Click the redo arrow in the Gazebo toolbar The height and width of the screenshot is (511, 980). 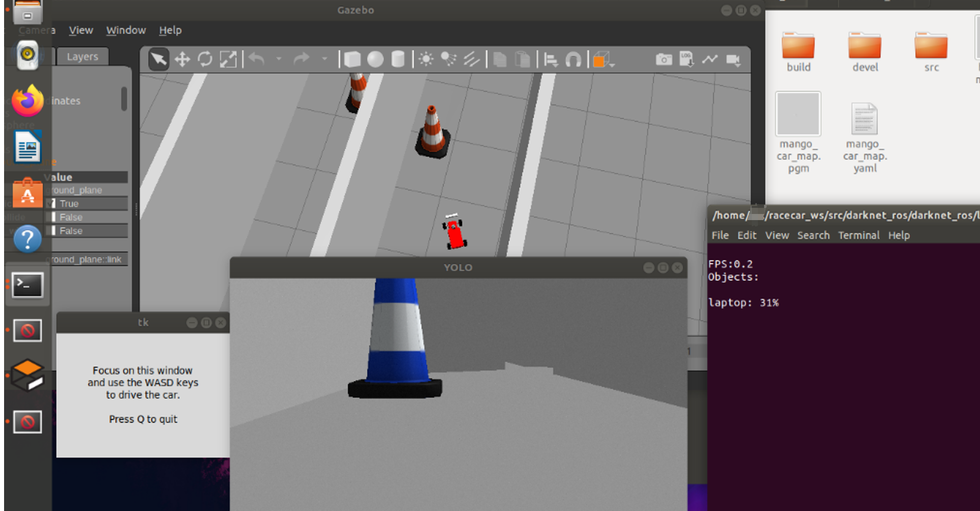[x=302, y=59]
